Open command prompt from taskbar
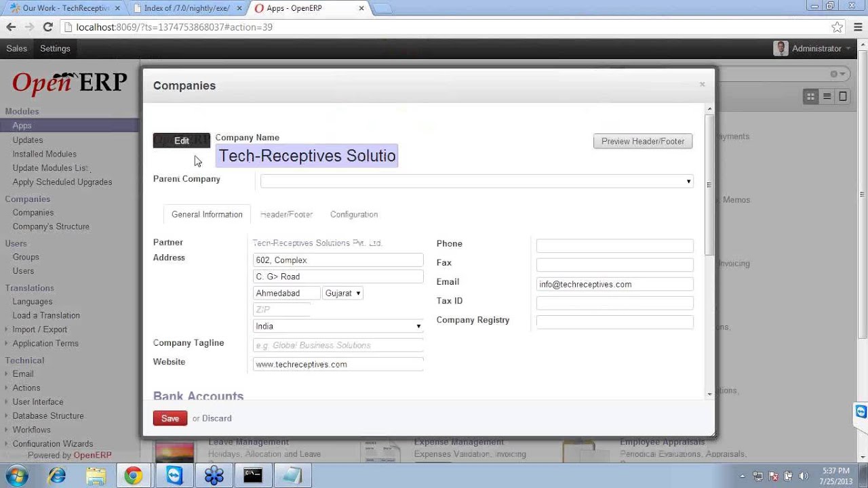 click(x=253, y=475)
